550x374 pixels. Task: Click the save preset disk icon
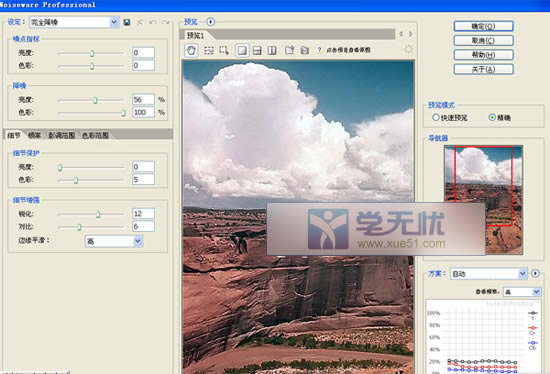click(x=127, y=22)
